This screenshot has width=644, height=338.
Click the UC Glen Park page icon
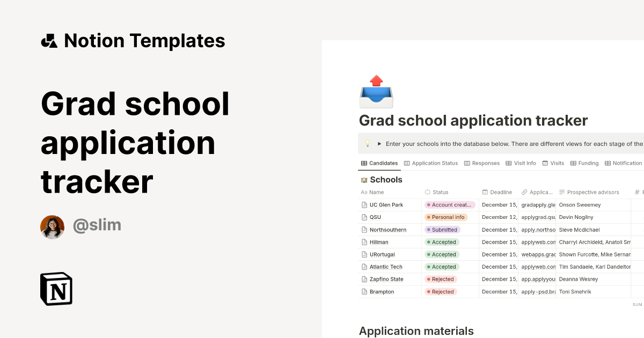click(364, 204)
